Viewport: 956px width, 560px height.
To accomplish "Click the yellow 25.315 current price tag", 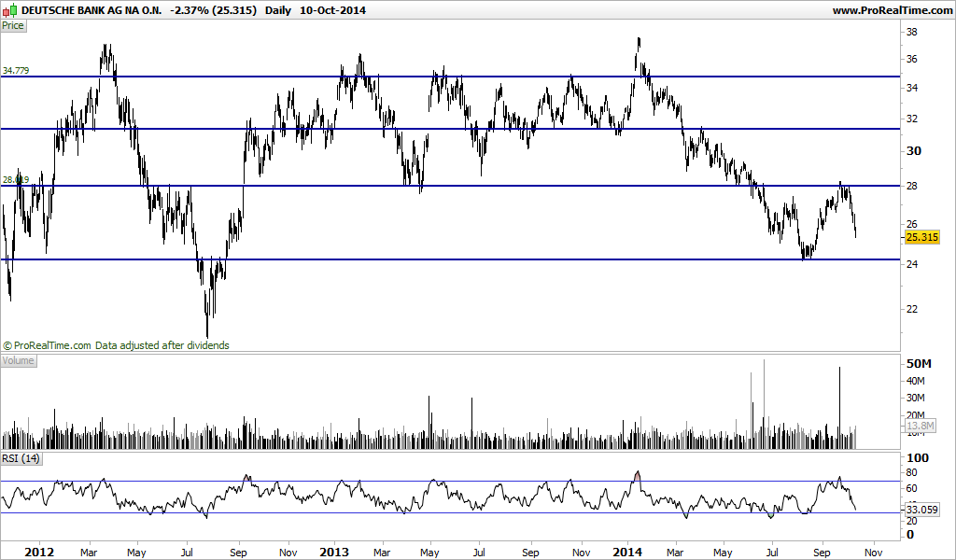I will (921, 237).
